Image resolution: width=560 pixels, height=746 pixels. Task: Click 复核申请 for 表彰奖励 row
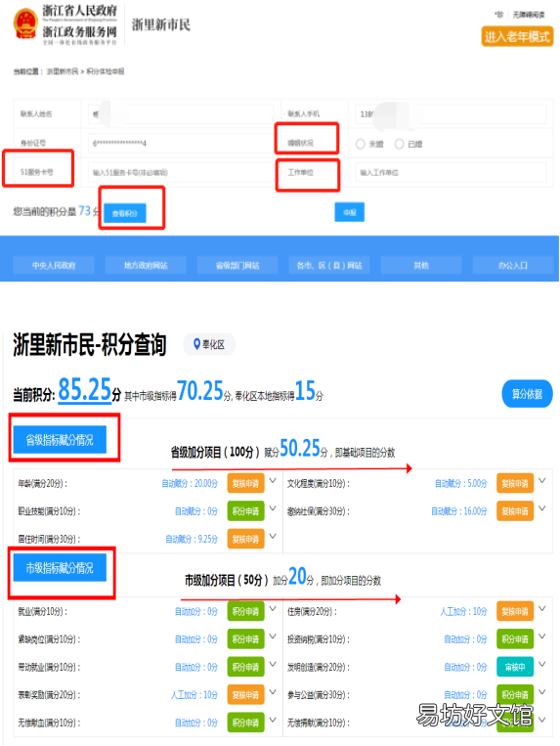click(x=245, y=694)
